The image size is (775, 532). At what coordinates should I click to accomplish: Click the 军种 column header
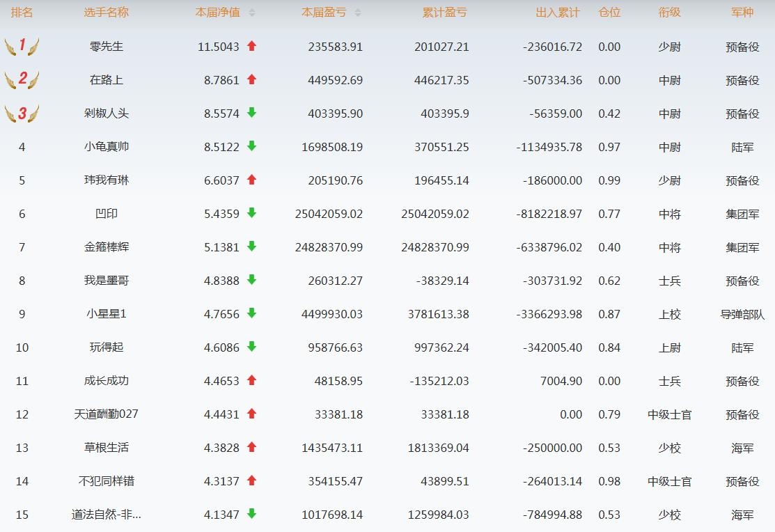[742, 13]
